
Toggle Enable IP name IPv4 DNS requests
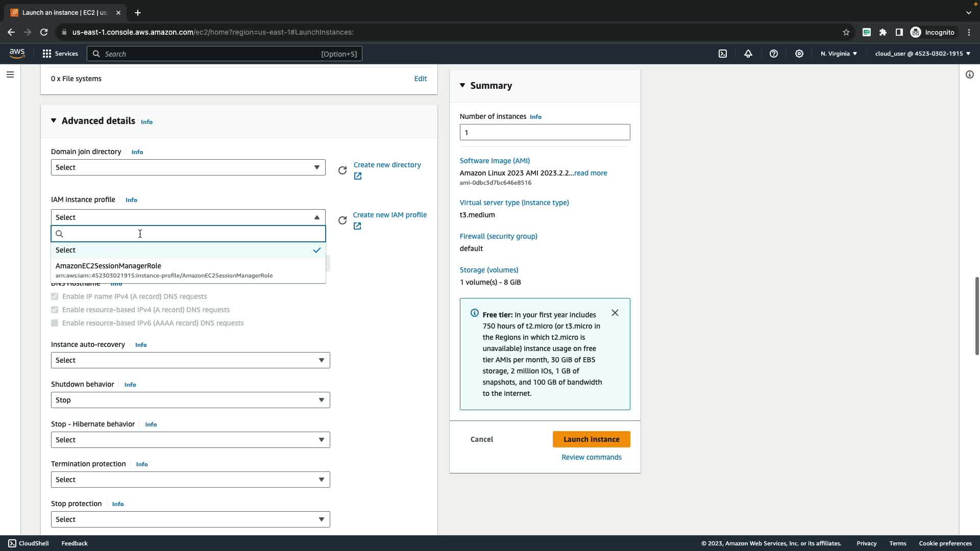(x=55, y=296)
